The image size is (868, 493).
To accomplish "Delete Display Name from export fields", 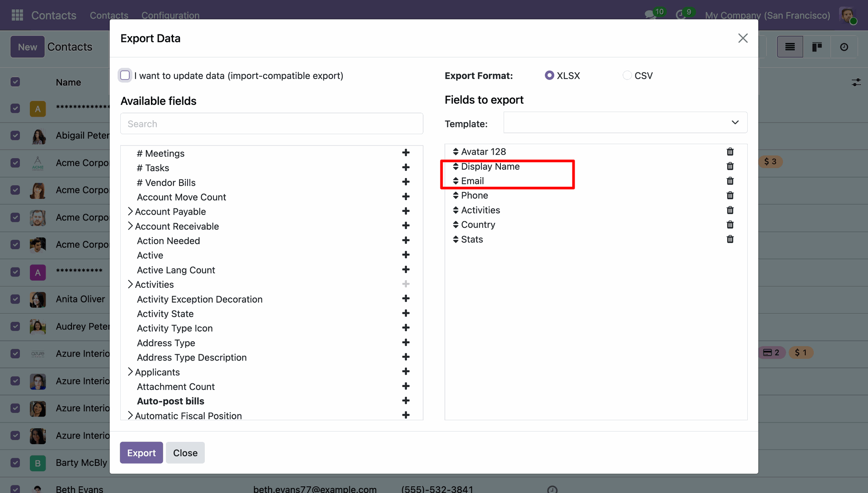I will tap(730, 166).
